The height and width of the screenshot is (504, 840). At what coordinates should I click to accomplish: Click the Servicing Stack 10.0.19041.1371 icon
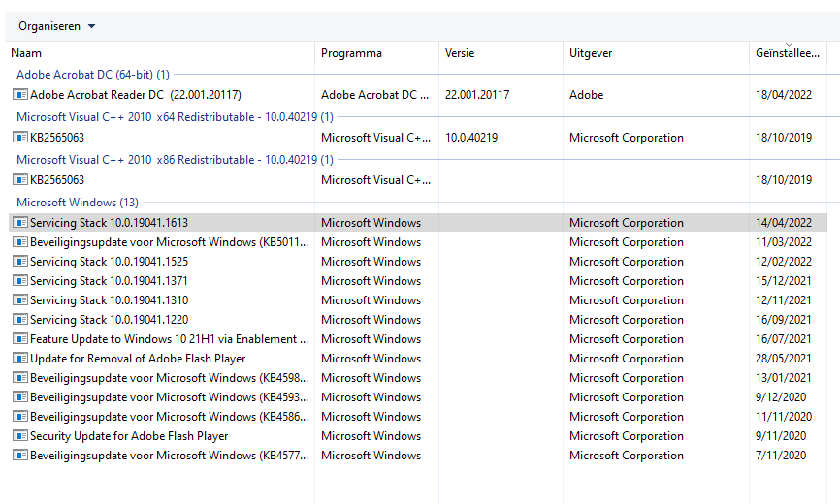tap(20, 281)
